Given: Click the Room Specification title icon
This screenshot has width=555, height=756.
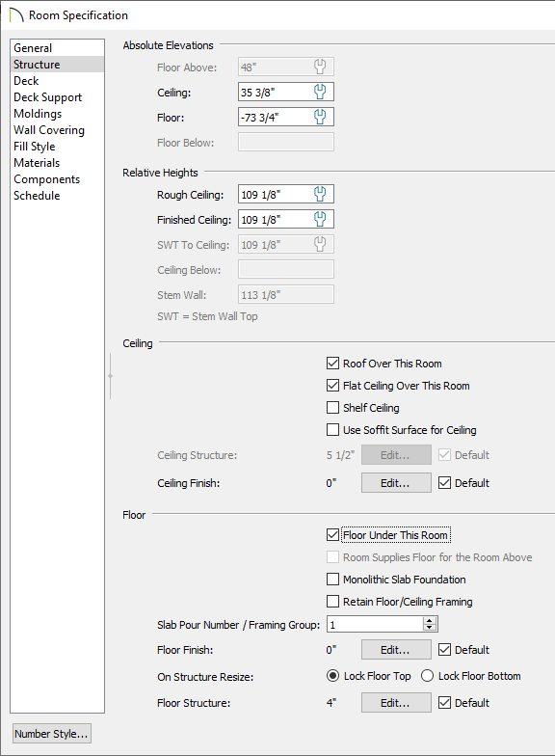Looking at the screenshot, I should tap(15, 15).
